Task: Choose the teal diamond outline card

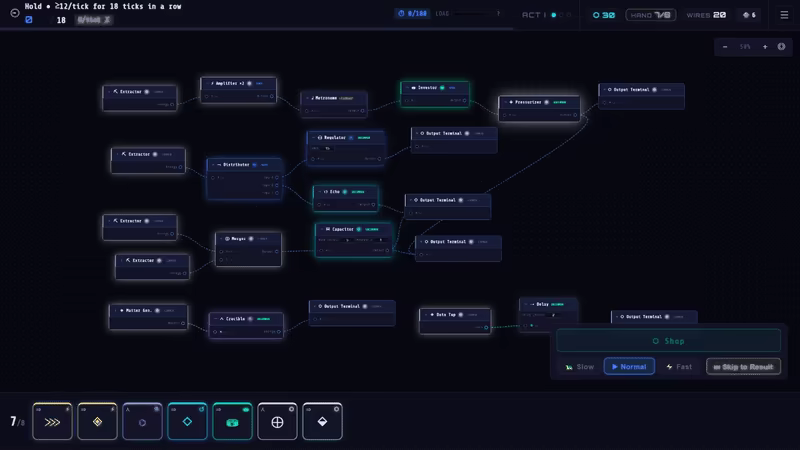Action: click(x=187, y=421)
